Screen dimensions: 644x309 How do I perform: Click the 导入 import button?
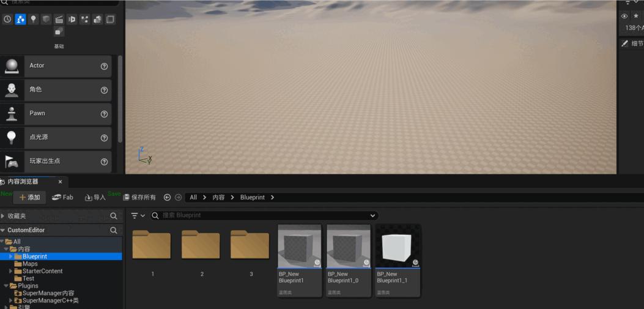pyautogui.click(x=95, y=198)
